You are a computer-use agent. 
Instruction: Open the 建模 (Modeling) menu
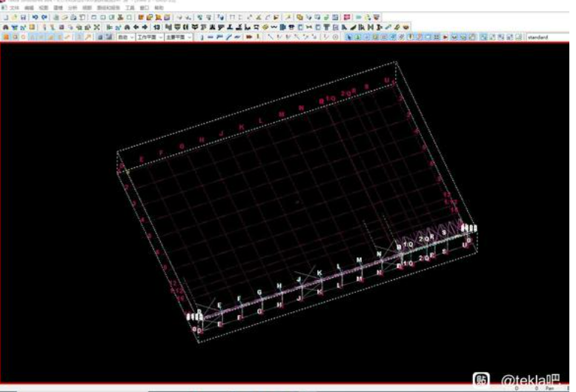tap(58, 7)
